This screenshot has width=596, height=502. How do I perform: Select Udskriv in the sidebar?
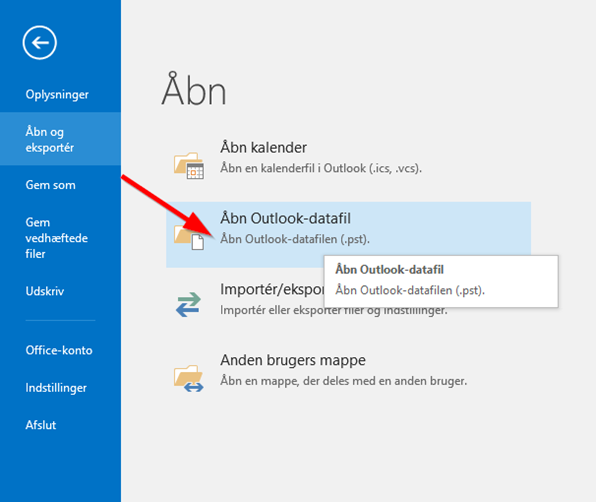pos(45,291)
